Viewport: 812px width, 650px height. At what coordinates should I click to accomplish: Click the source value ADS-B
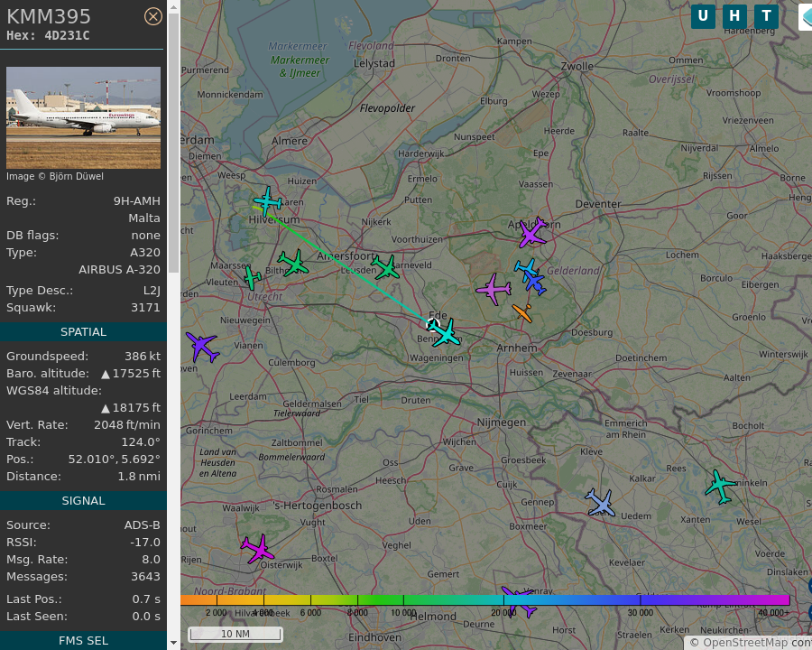(142, 525)
